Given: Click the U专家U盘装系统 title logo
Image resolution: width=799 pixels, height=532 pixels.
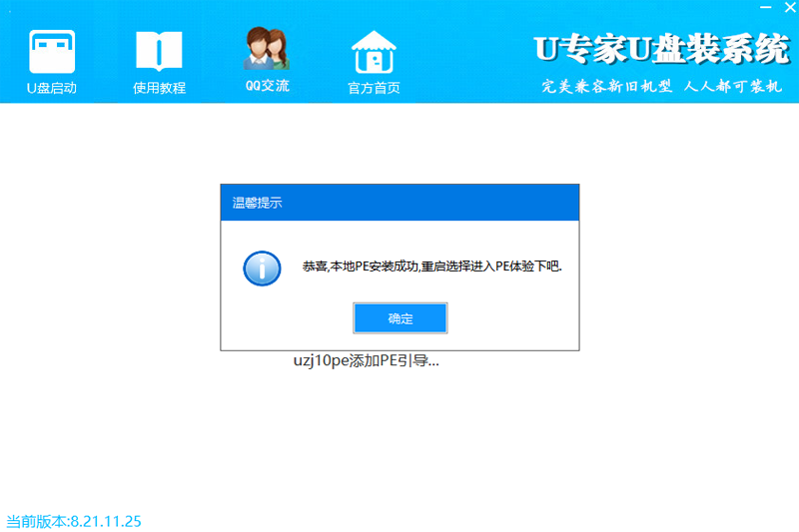Looking at the screenshot, I should (659, 48).
